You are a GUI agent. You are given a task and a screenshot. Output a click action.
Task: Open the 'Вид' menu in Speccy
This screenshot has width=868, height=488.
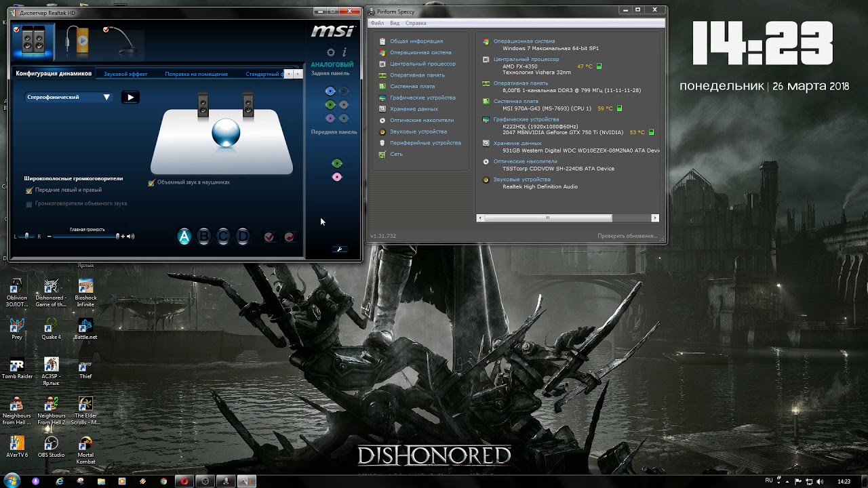tap(395, 23)
